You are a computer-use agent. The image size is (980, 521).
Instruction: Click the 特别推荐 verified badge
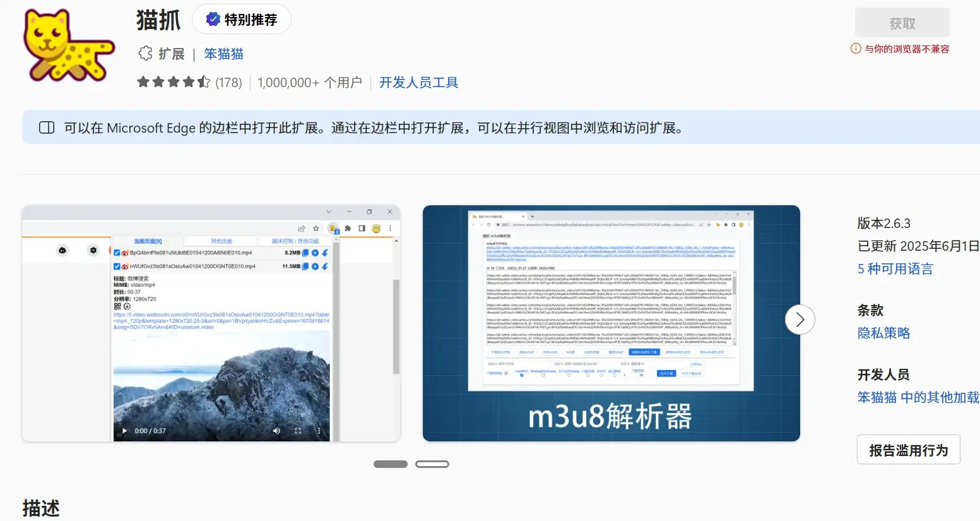[x=242, y=20]
